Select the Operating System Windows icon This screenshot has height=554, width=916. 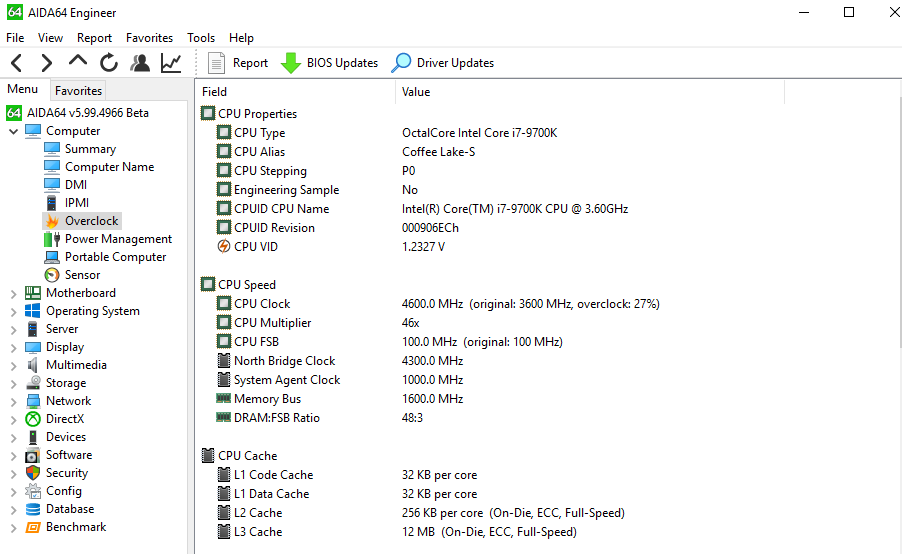tap(33, 311)
